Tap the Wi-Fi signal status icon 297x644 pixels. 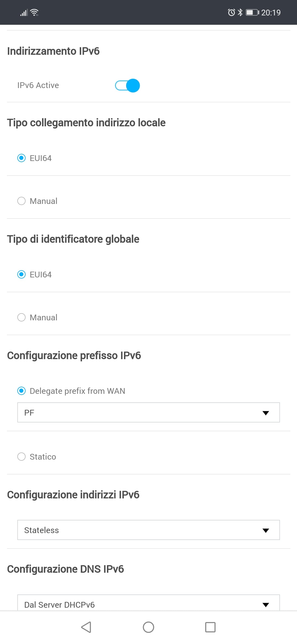34,12
